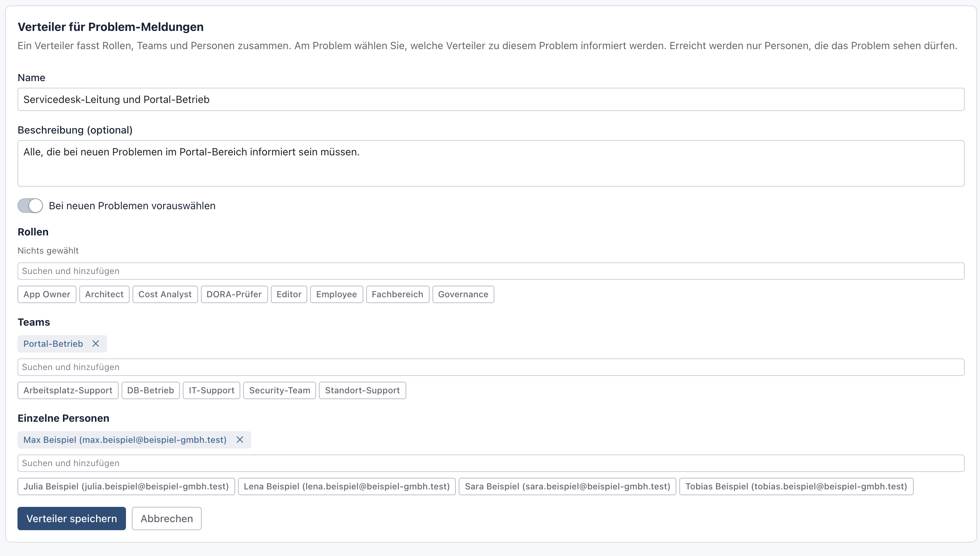Add the IT-Support team

coord(212,390)
